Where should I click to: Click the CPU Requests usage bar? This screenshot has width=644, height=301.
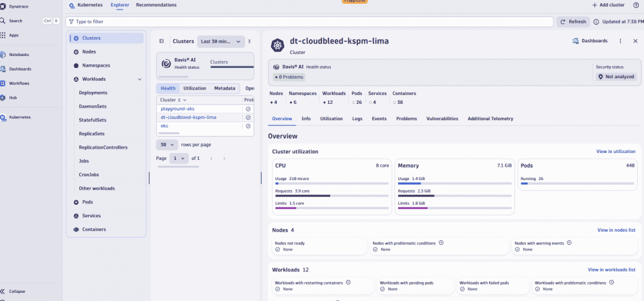coord(332,196)
